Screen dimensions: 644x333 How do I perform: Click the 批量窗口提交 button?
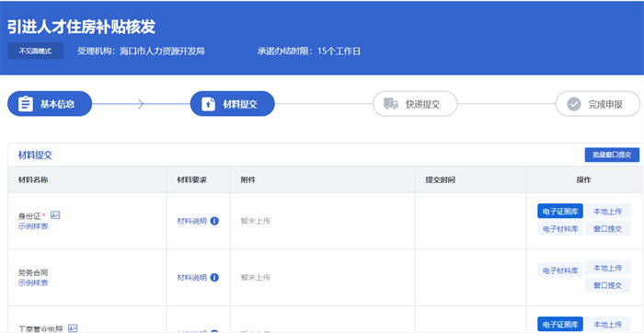612,155
